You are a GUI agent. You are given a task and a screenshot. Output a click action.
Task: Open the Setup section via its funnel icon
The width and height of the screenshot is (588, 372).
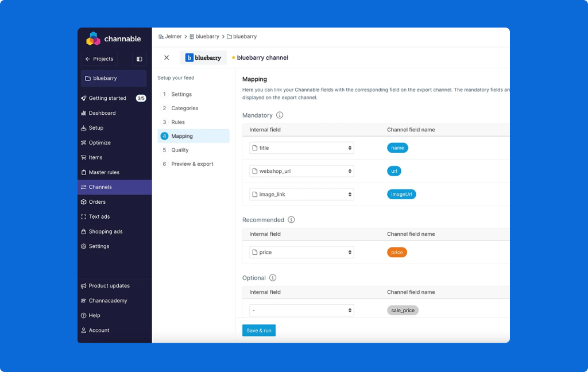[84, 127]
